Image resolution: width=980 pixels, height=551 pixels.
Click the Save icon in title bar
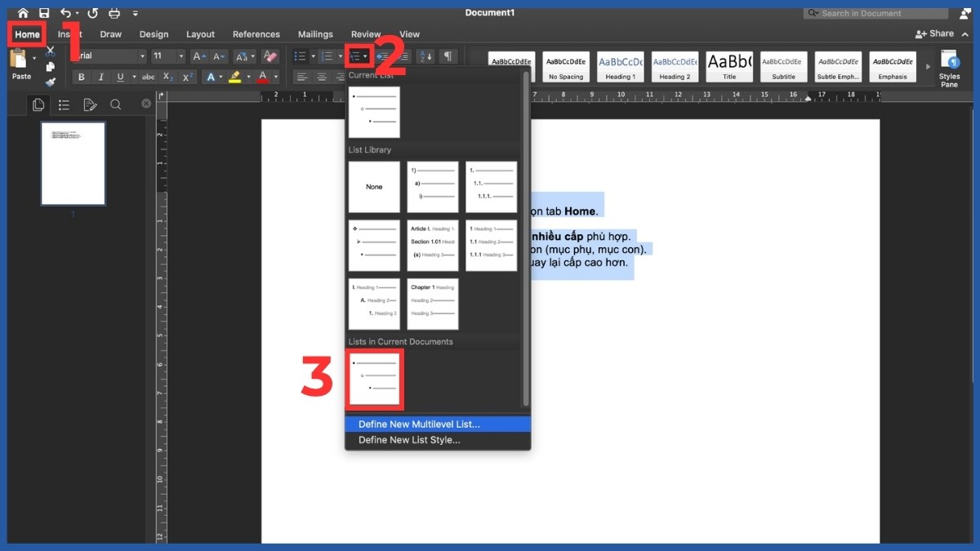point(44,13)
